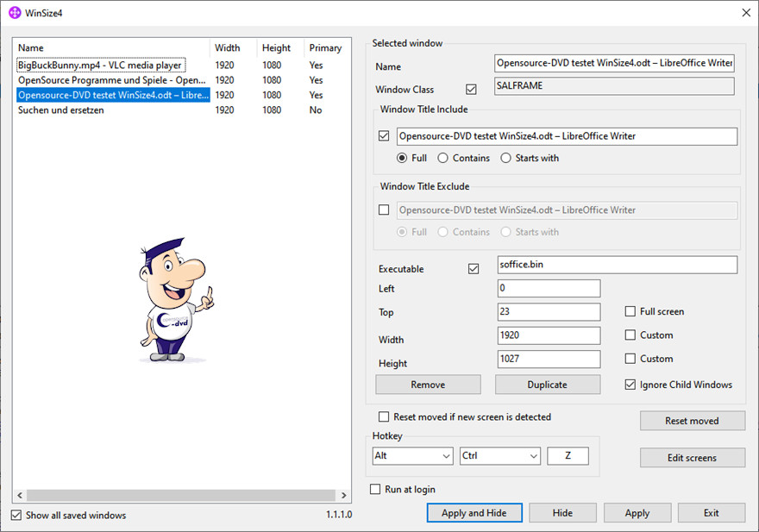This screenshot has height=532, width=759.
Task: Close the WinSize4 window
Action: tap(746, 13)
